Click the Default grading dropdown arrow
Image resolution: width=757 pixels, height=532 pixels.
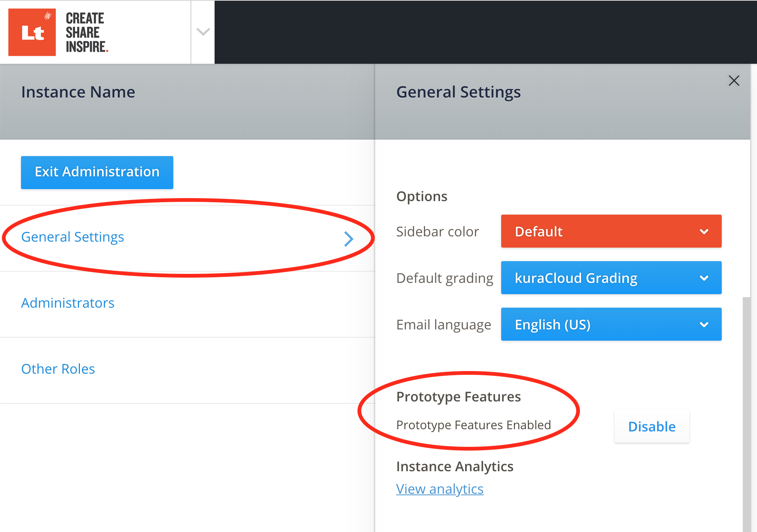[x=704, y=278]
